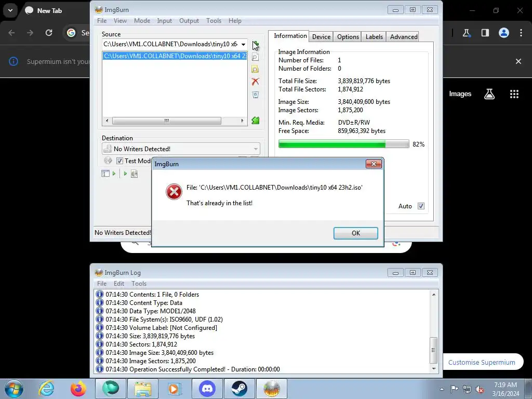
Task: Switch to the Advanced tab
Action: [403, 37]
